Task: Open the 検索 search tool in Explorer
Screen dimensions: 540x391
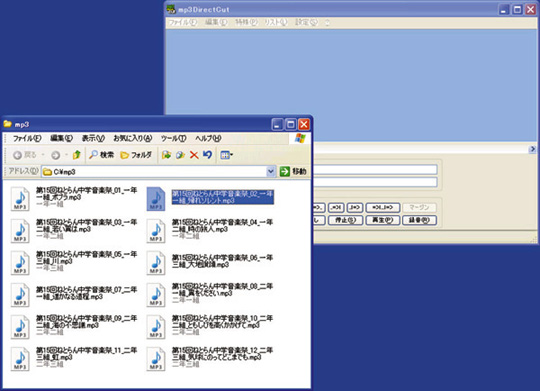Action: (x=102, y=155)
